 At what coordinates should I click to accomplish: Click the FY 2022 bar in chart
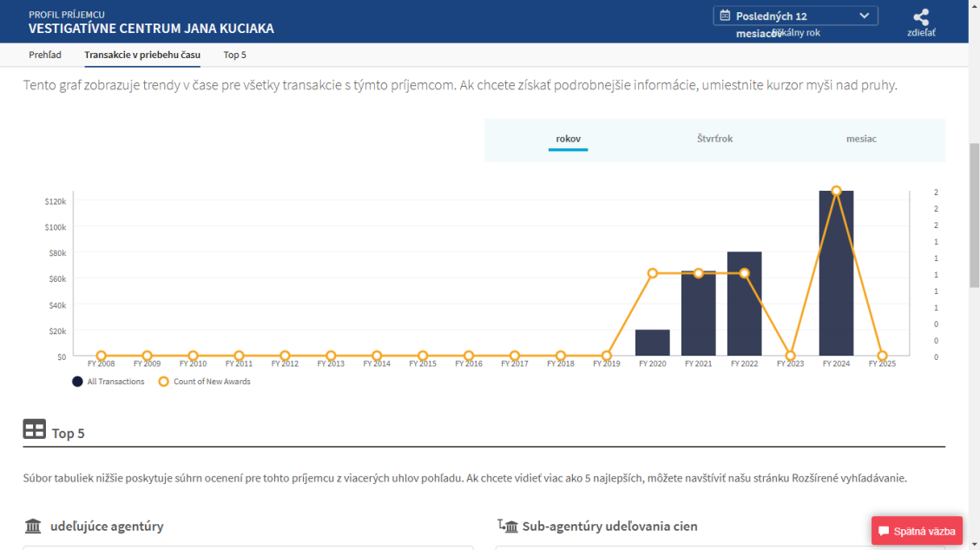pos(745,304)
